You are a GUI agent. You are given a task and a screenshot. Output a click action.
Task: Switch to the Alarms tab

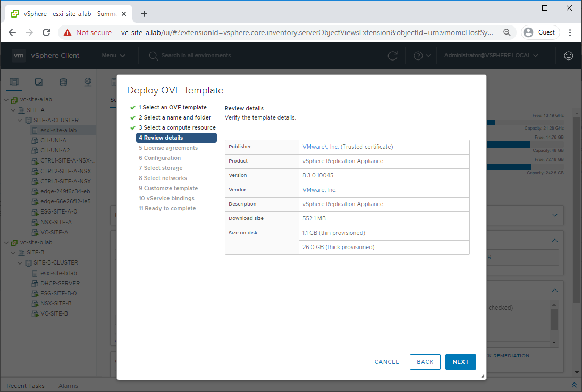[68, 386]
